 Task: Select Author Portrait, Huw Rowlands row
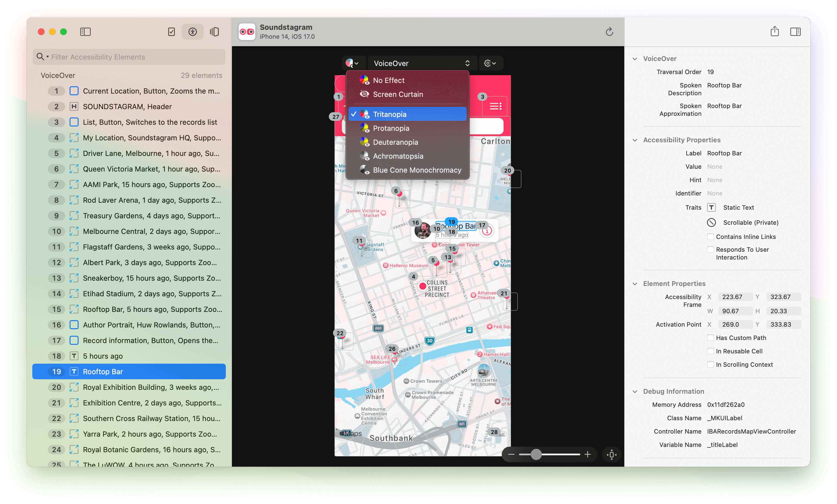129,325
